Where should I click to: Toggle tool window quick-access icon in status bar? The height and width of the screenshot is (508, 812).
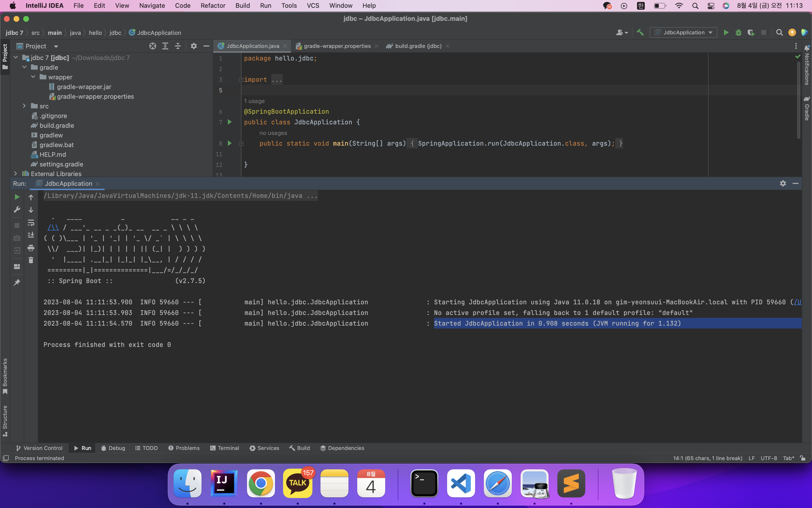pos(6,458)
